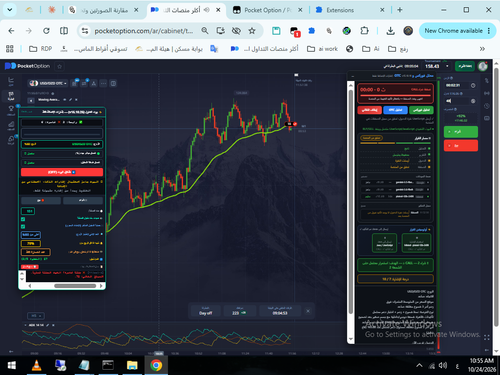Open the trophy tournaments icon in sidebar
Screen dimensions: 500x375
click(x=11, y=110)
